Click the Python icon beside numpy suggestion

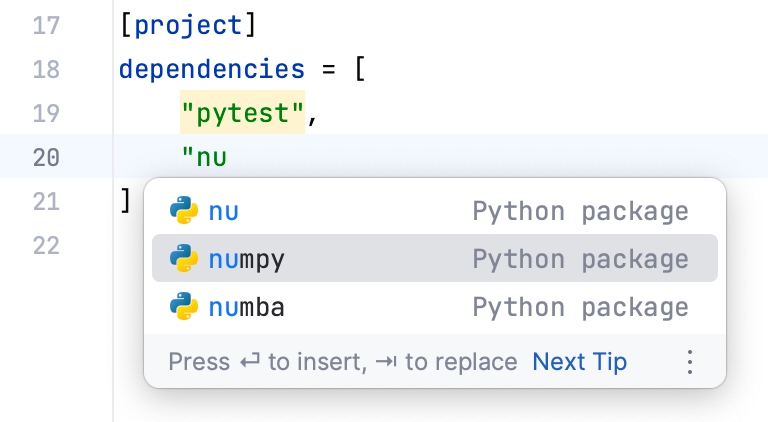(182, 259)
